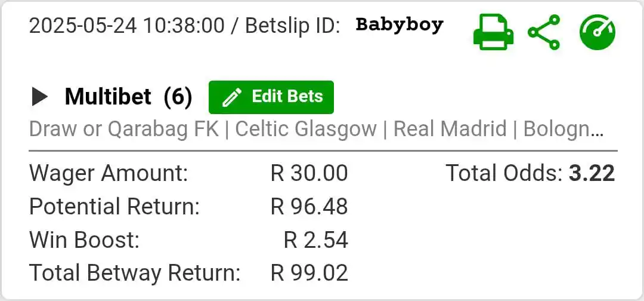Click the Win Boost R 2.54 value
Screen dimensions: 644x301
click(x=316, y=239)
